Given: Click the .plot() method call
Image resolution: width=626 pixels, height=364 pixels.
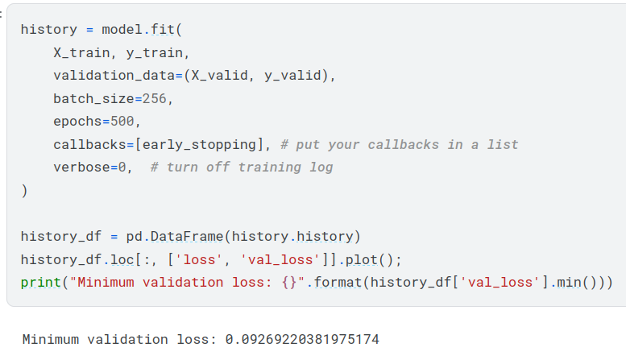Looking at the screenshot, I should [376, 259].
